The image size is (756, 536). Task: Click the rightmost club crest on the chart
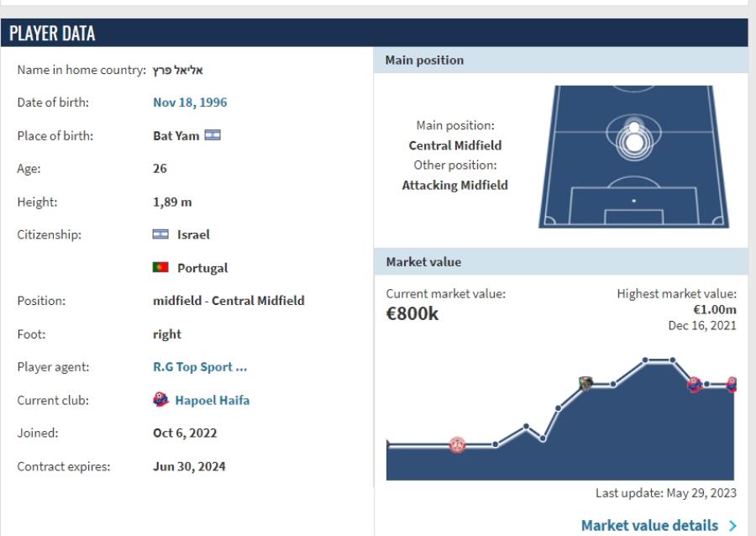pos(732,385)
